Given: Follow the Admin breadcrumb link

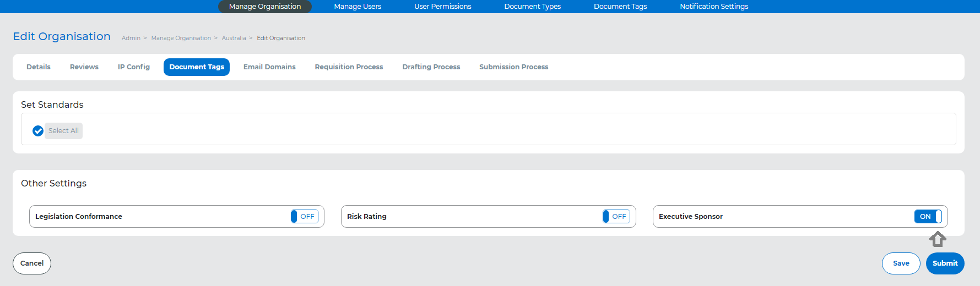Looking at the screenshot, I should click(131, 38).
